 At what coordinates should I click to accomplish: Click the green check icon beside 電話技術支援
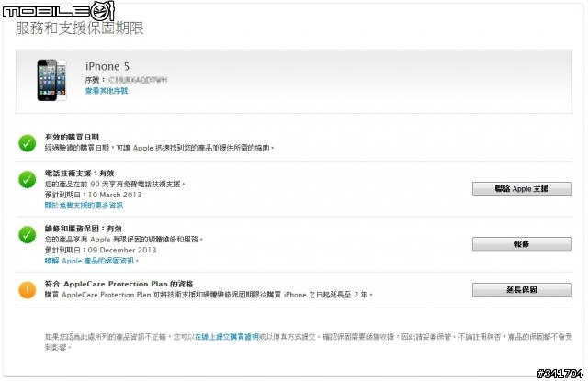(27, 179)
